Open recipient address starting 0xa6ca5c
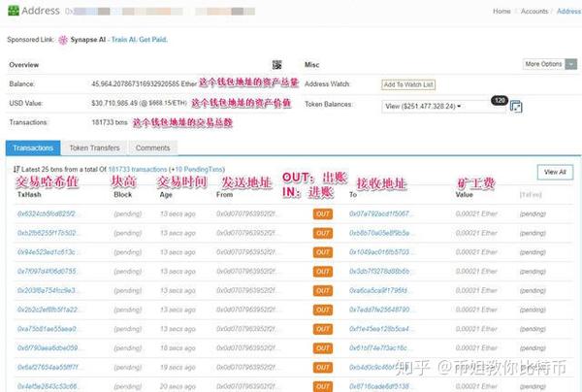 click(378, 290)
